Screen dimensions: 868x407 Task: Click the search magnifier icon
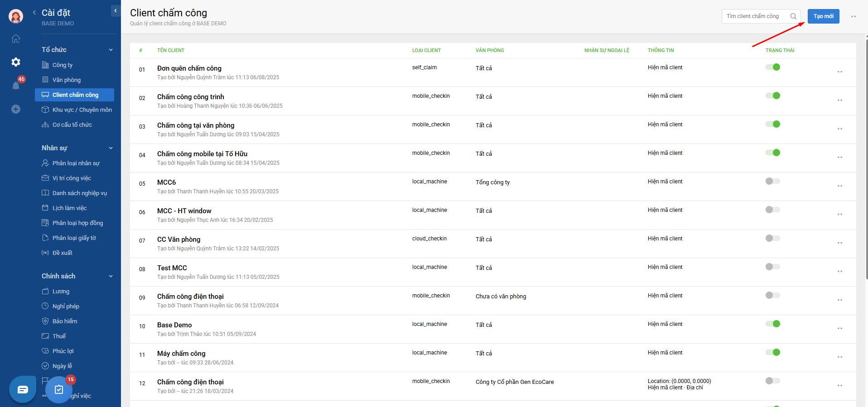pos(793,16)
